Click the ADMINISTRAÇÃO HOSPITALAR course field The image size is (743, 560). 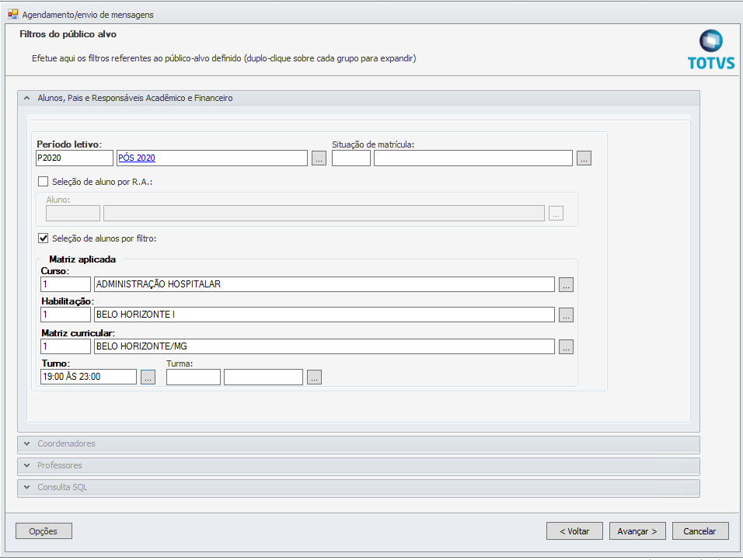pyautogui.click(x=324, y=284)
